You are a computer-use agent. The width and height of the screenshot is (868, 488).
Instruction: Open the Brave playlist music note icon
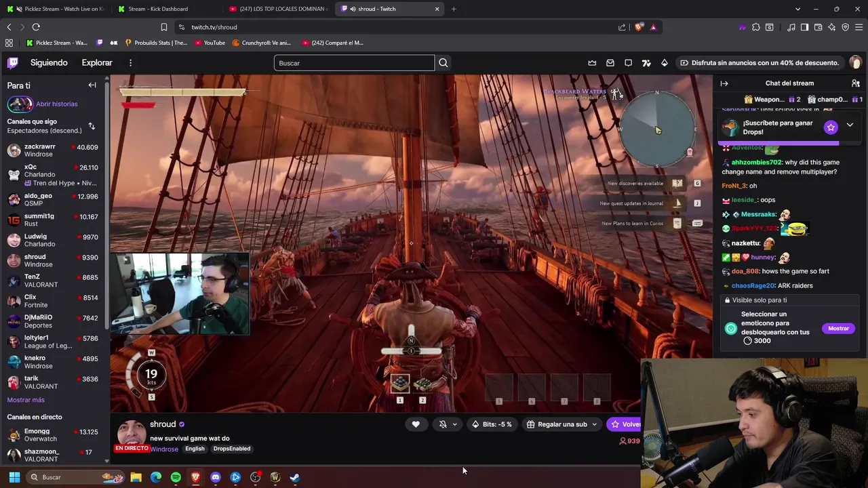[791, 27]
